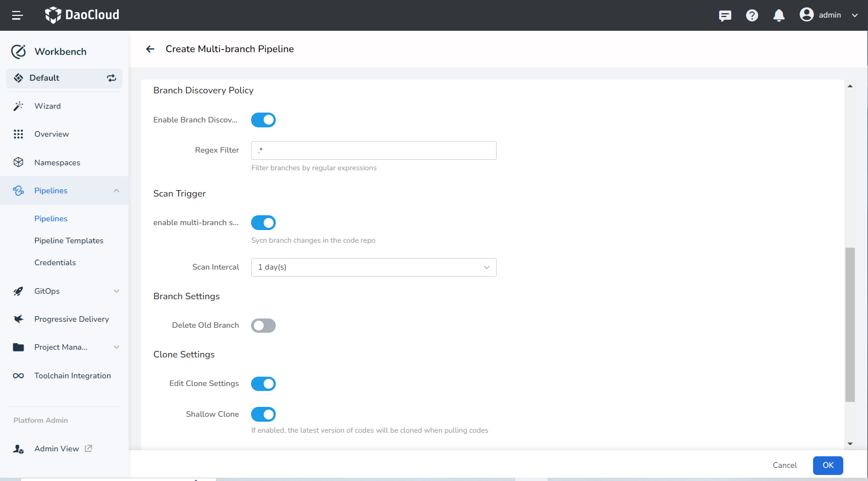Screen dimensions: 868x481
Task: Disable the Enable Branch Discovery toggle
Action: coord(263,120)
